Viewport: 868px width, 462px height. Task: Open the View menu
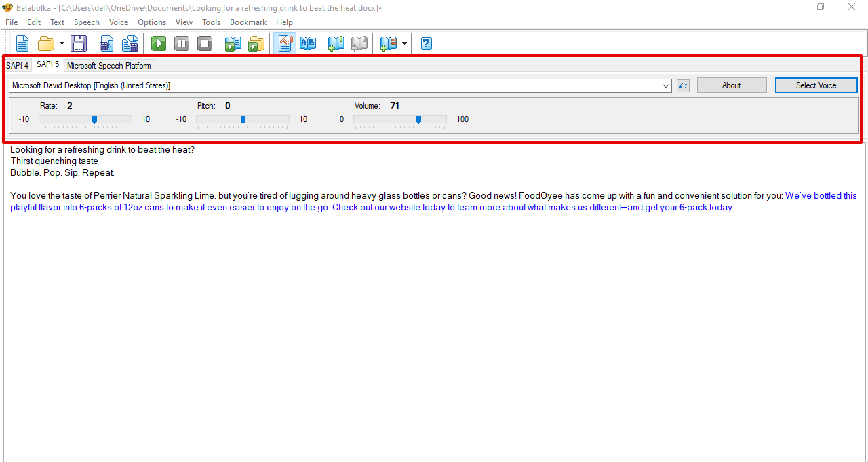184,22
